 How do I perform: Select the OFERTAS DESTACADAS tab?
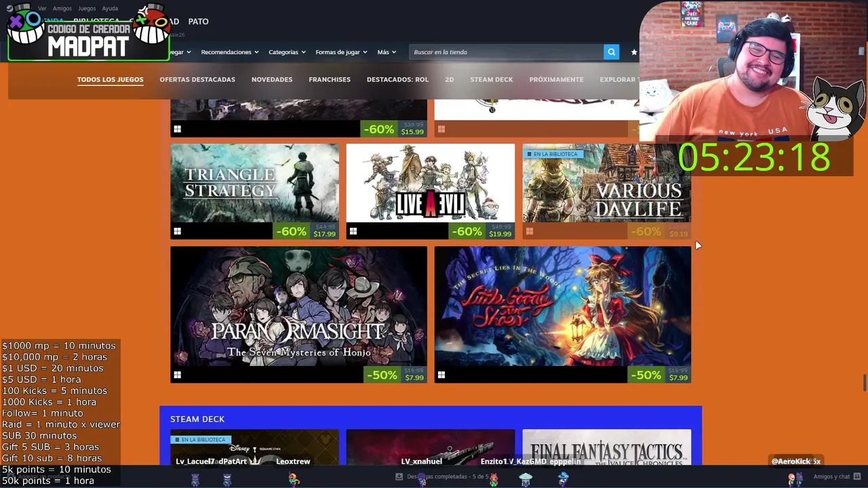pyautogui.click(x=197, y=79)
